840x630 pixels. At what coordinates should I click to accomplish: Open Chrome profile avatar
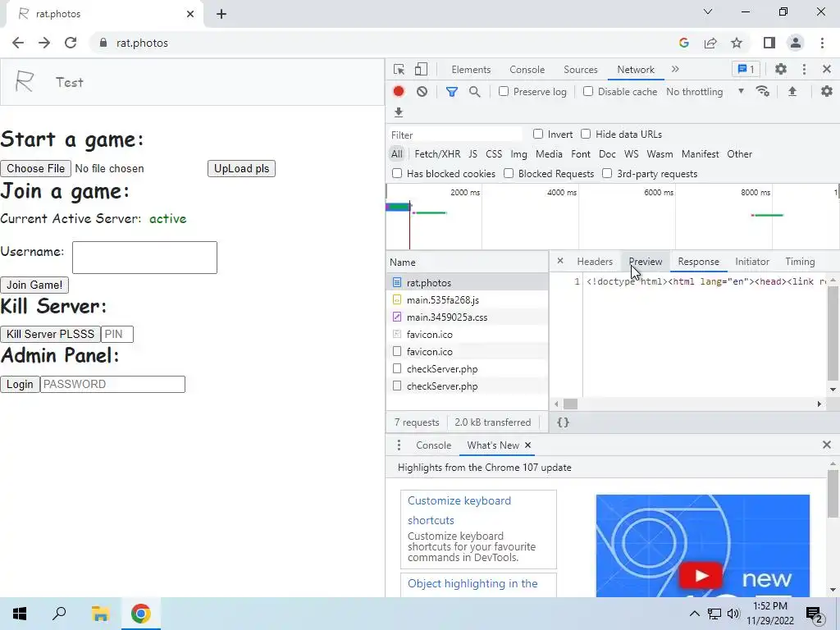tap(796, 43)
